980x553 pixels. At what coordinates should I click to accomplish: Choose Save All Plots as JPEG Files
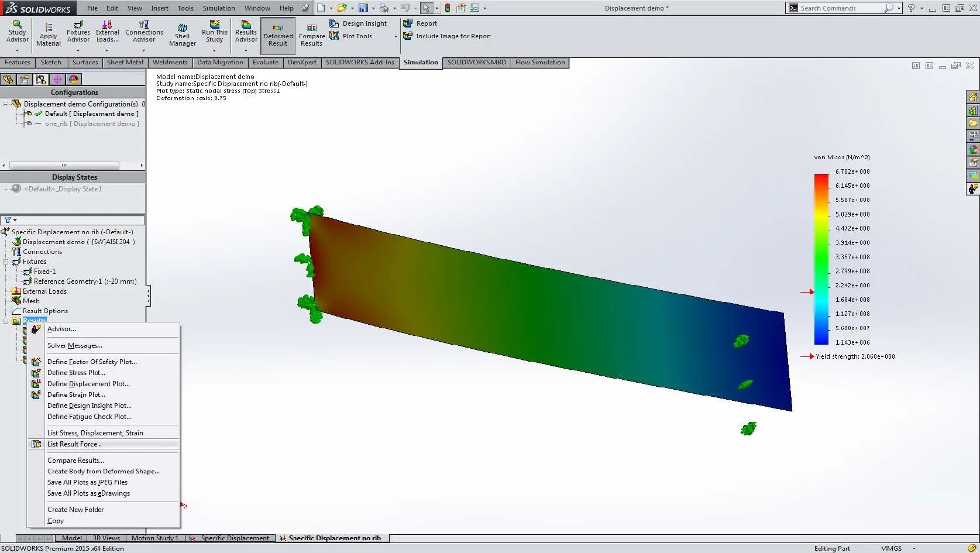pyautogui.click(x=87, y=482)
